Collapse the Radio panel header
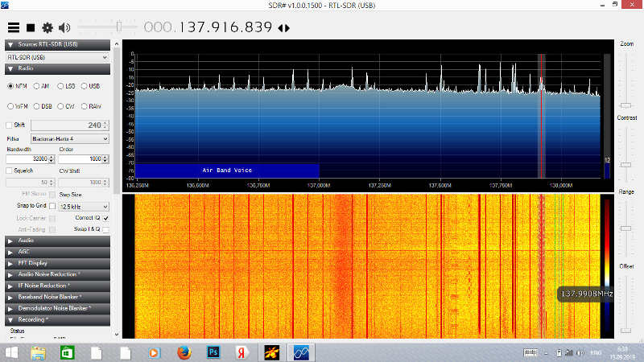Image resolution: width=644 pixels, height=362 pixels. coord(56,69)
